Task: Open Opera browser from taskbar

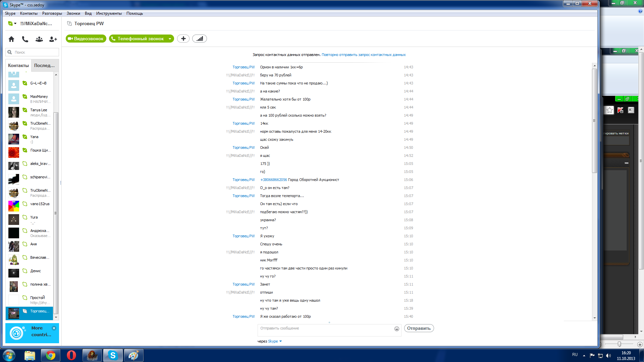Action: tap(71, 355)
